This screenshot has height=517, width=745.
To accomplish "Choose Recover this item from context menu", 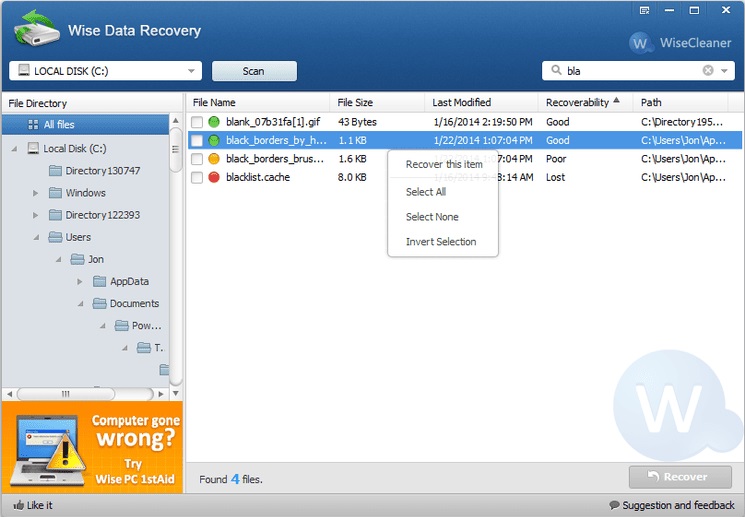I will pos(443,164).
